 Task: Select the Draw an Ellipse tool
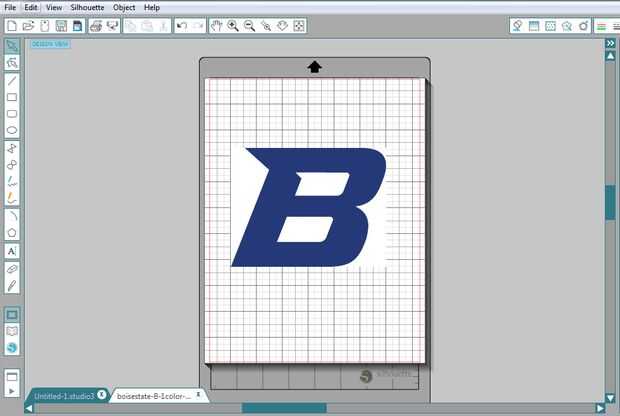tap(12, 130)
